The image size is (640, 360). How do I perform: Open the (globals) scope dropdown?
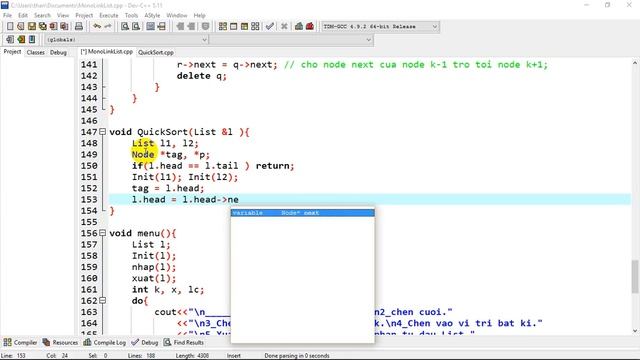tap(127, 40)
